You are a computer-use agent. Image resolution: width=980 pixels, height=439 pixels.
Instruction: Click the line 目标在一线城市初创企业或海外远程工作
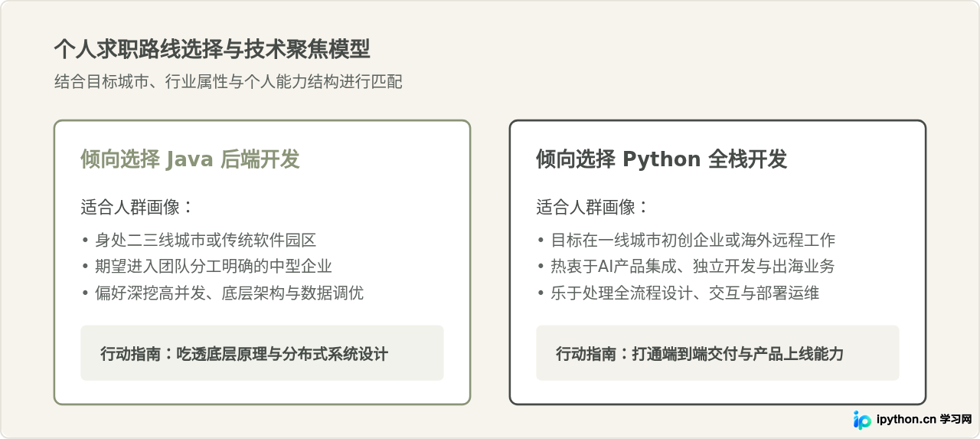686,240
